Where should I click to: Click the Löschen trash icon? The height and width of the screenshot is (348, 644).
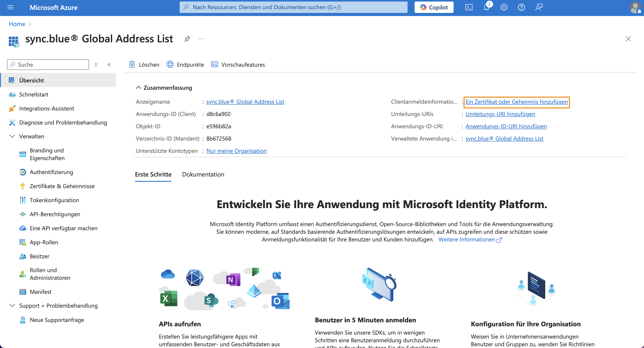point(132,64)
